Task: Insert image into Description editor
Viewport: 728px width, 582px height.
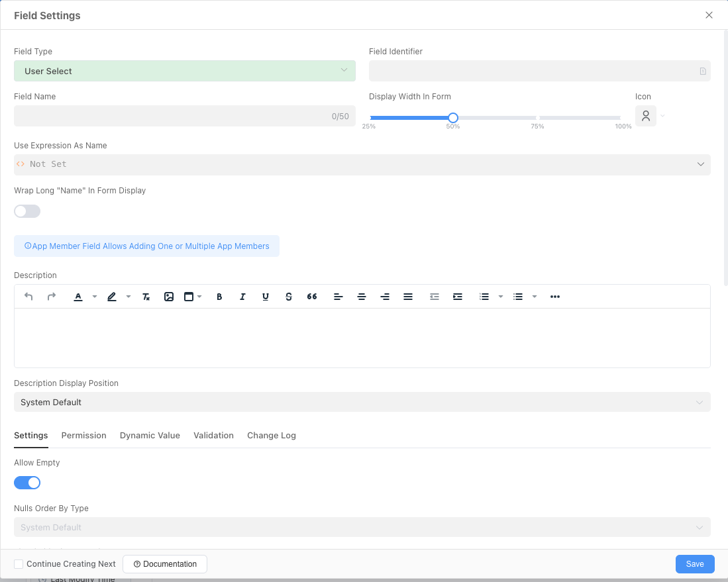Action: (x=169, y=297)
